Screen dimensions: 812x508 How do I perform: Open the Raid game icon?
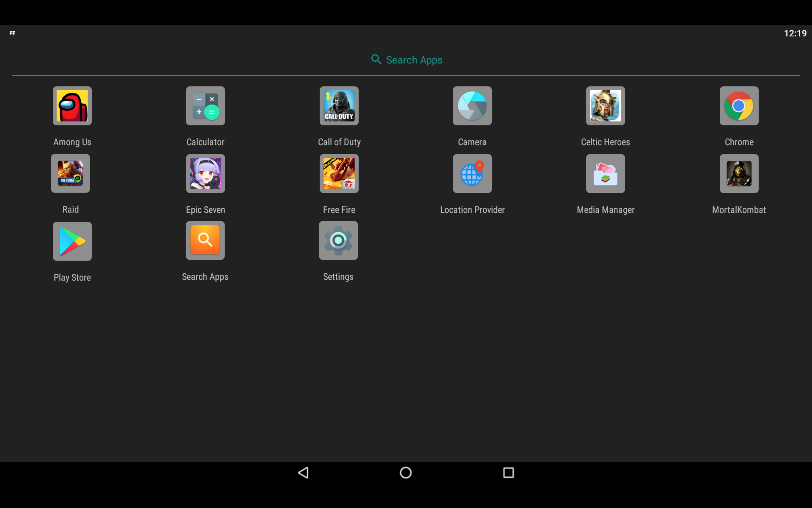tap(70, 173)
